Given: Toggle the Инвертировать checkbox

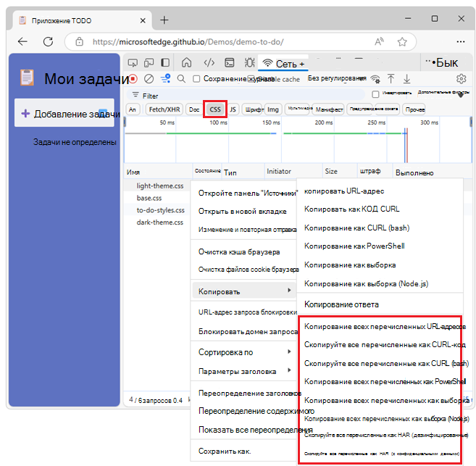Looking at the screenshot, I should [375, 94].
